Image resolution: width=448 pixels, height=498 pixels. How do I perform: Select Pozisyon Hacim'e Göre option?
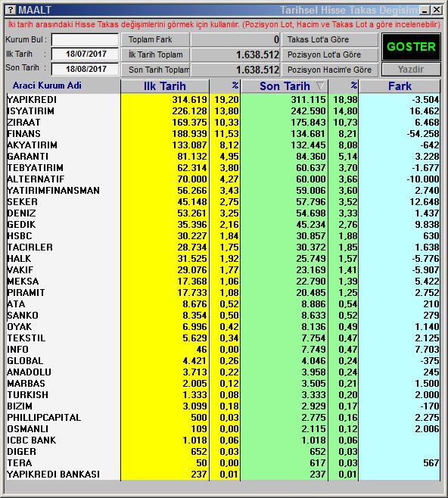tap(330, 70)
